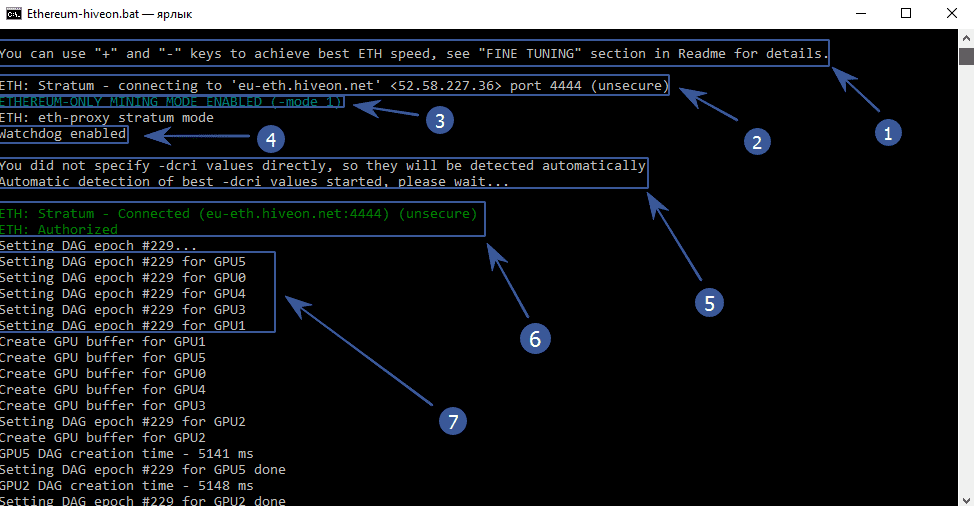Viewport: 974px width, 506px height.
Task: Click 'Create GPU buffer for GPU4' line
Action: point(102,390)
